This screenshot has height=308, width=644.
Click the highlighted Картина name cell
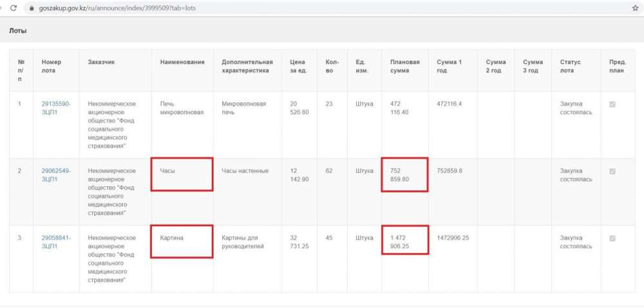tap(182, 241)
